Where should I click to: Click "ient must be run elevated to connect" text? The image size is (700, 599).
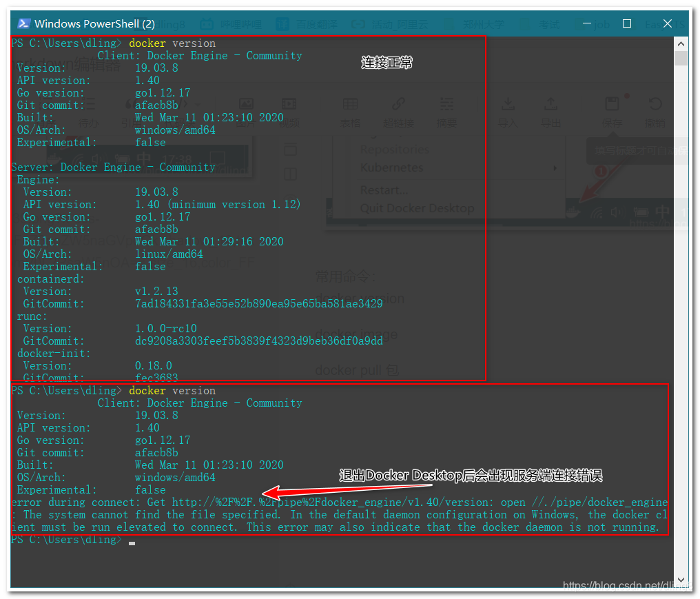[123, 527]
